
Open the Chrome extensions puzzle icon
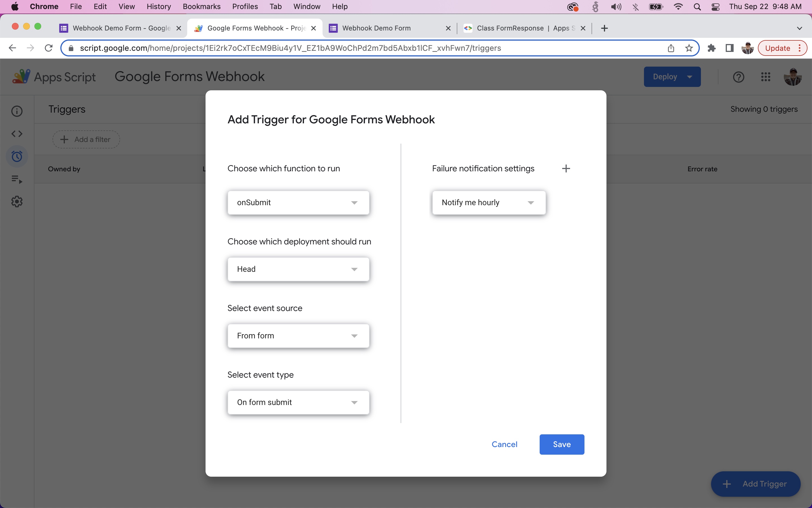pyautogui.click(x=711, y=48)
